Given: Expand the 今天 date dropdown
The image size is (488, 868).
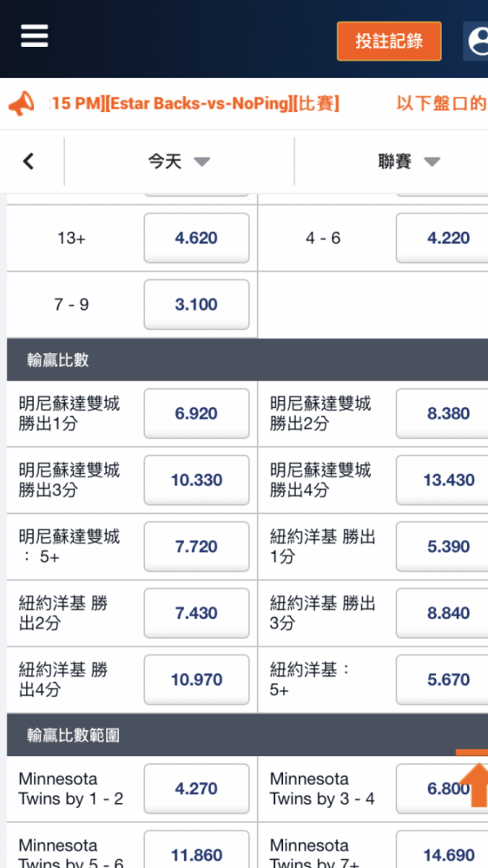Looking at the screenshot, I should 179,161.
